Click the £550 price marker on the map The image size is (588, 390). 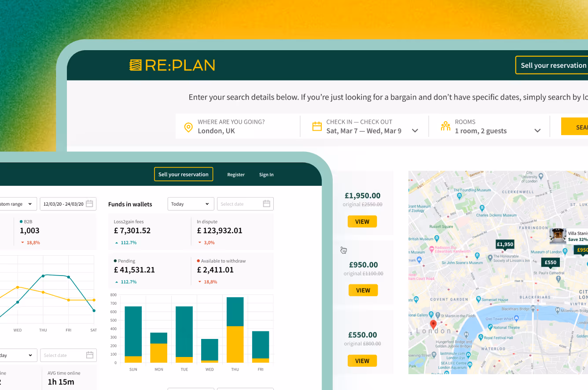point(551,262)
